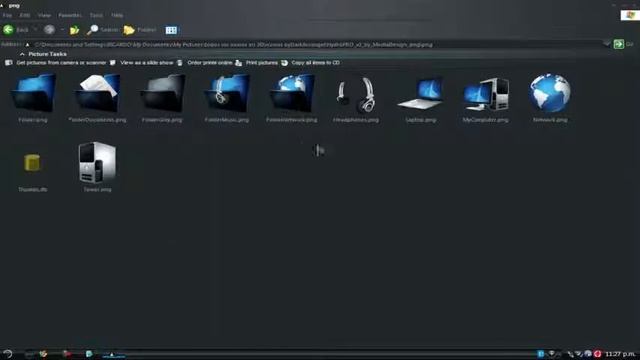Open the Views layout button
The height and width of the screenshot is (360, 640).
coord(171,30)
